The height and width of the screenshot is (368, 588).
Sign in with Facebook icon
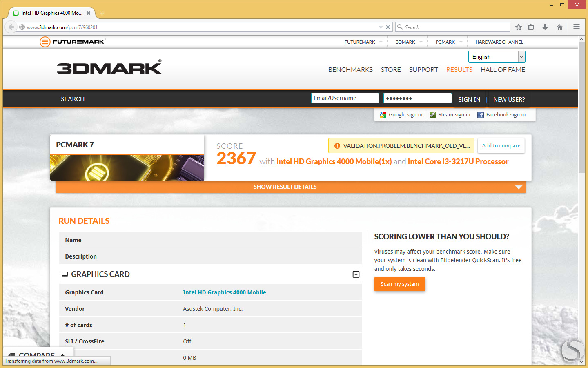coord(481,115)
